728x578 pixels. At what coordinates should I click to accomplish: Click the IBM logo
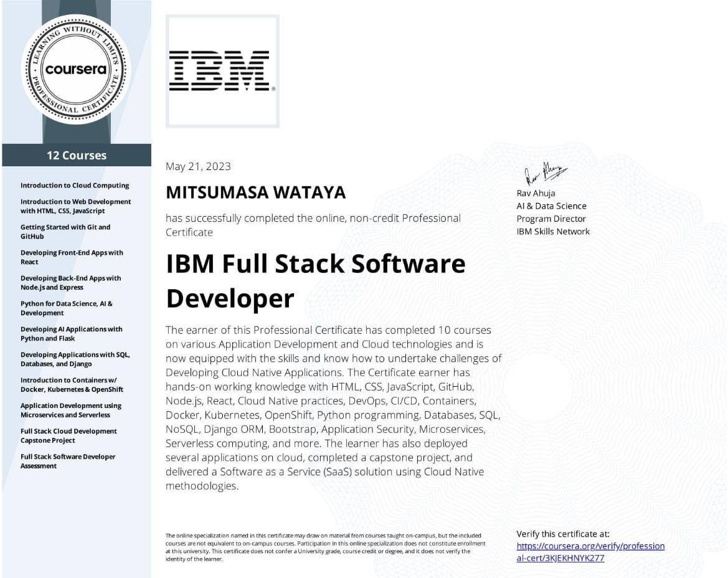click(x=222, y=71)
